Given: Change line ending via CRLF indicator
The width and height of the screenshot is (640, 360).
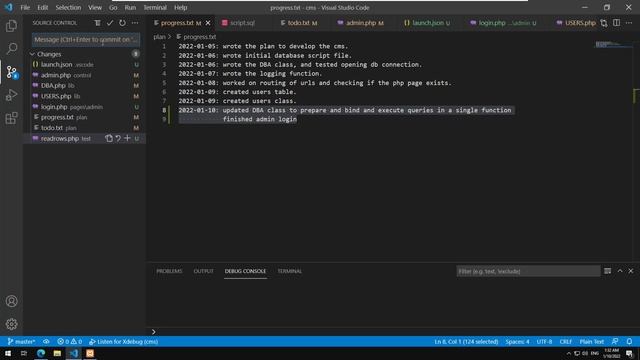Looking at the screenshot, I should click(x=566, y=342).
